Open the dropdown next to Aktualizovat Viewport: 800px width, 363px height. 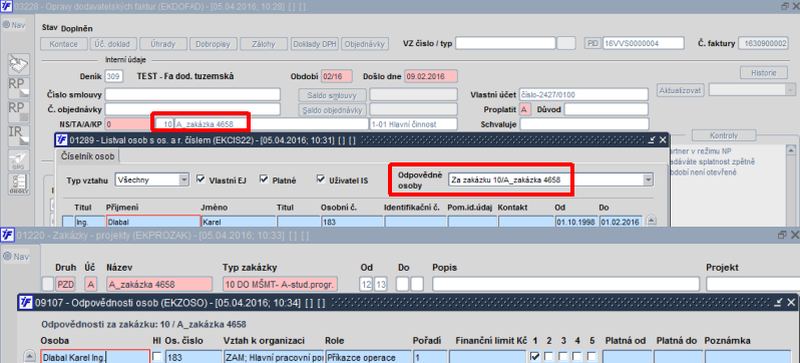(791, 90)
